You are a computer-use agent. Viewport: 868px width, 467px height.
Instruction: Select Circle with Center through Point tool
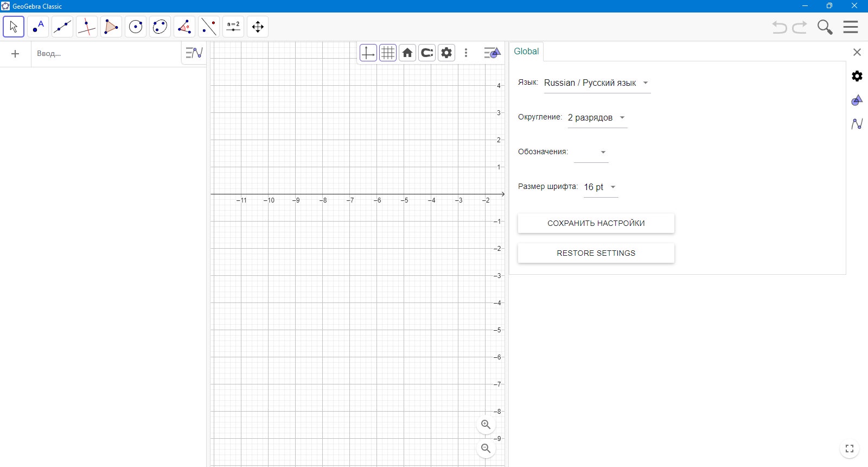point(136,27)
